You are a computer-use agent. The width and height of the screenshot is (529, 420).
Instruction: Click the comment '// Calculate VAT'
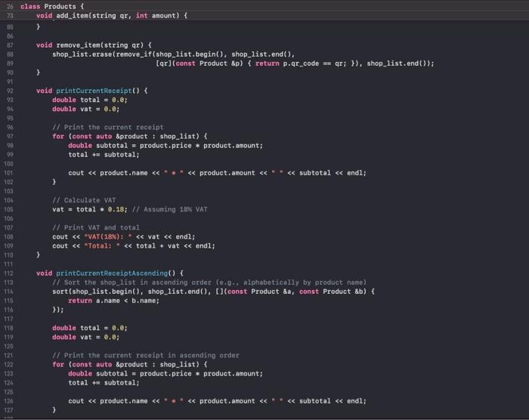click(x=84, y=200)
